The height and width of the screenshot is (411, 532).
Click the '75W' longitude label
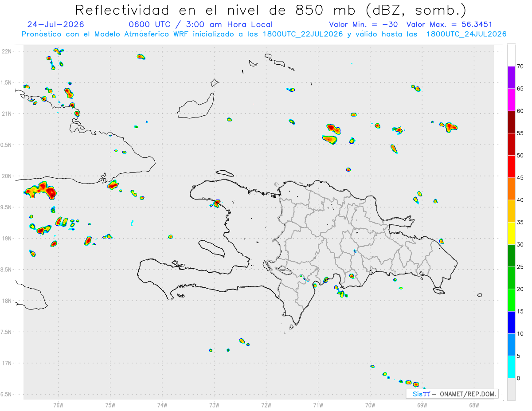[110, 406]
